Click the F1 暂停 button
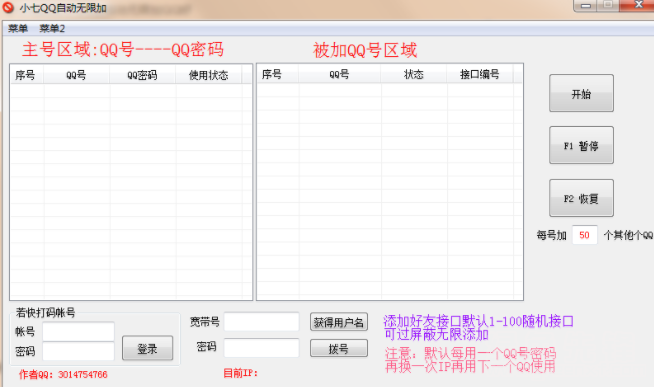Image resolution: width=654 pixels, height=387 pixels. (x=581, y=145)
